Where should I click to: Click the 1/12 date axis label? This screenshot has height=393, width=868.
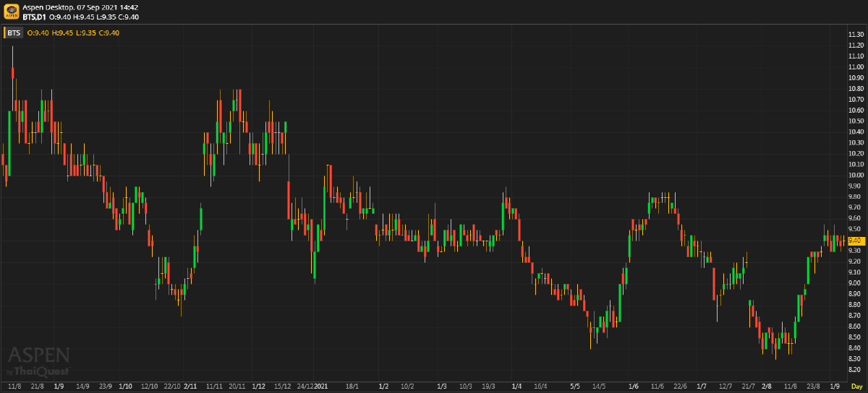pyautogui.click(x=258, y=386)
